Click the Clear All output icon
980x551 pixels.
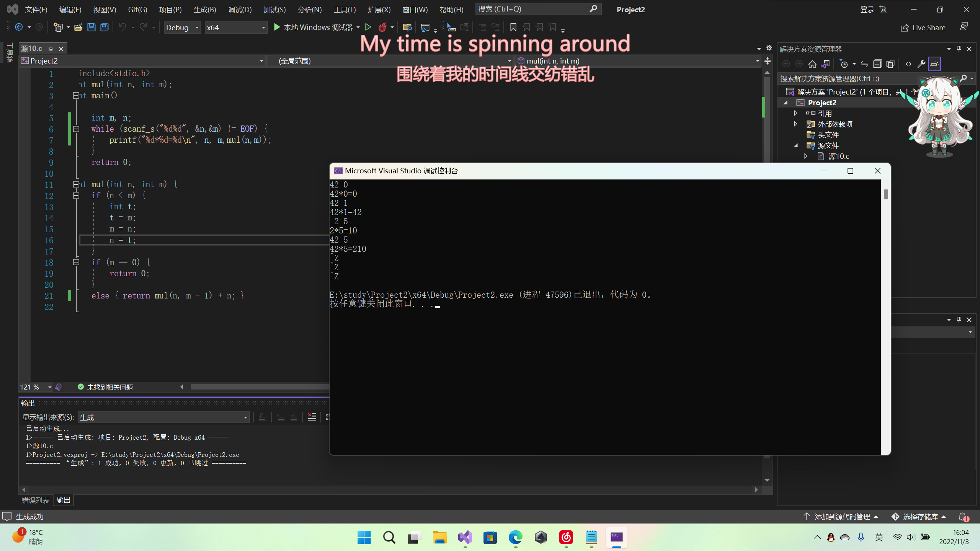click(x=312, y=417)
